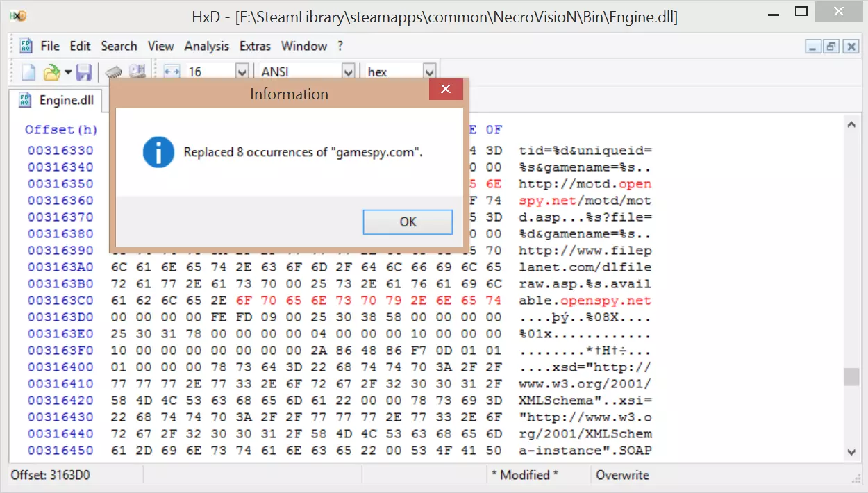Click the 0F column header
The width and height of the screenshot is (868, 493).
coord(494,130)
